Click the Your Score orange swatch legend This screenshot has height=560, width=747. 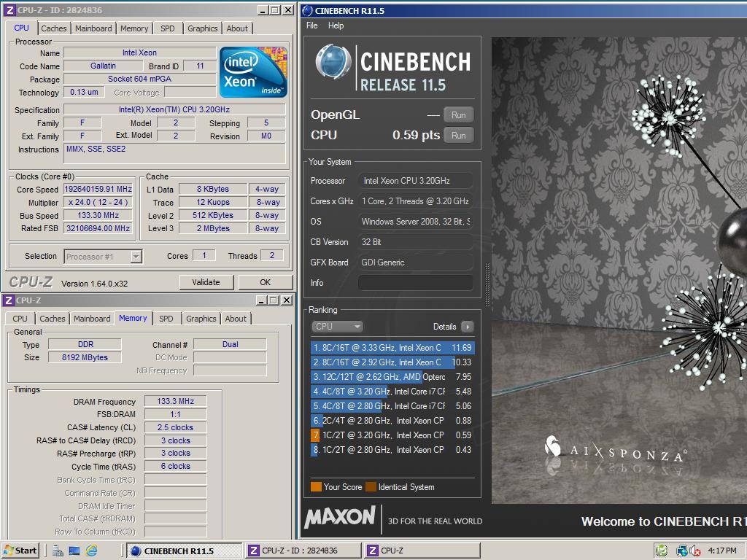tap(316, 486)
